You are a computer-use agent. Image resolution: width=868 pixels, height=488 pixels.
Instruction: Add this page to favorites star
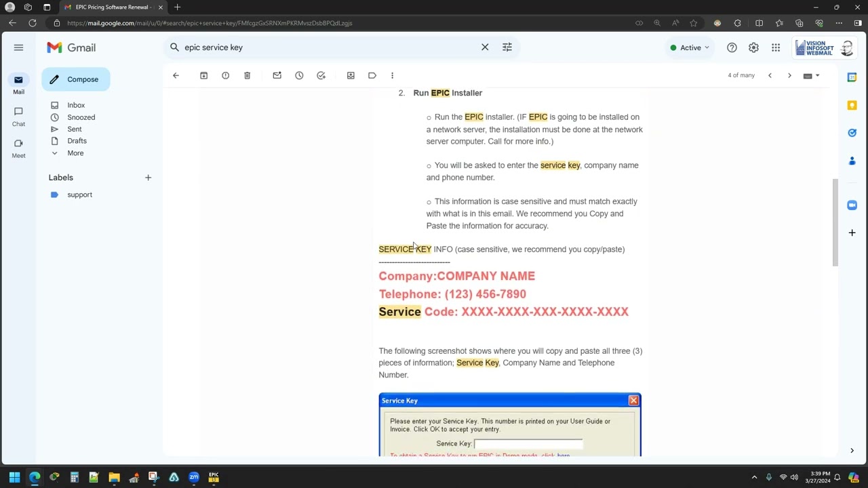click(x=693, y=23)
